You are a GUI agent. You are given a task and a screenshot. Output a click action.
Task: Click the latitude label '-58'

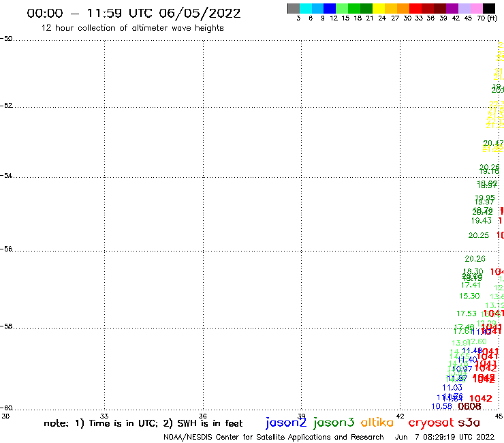(x=6, y=326)
